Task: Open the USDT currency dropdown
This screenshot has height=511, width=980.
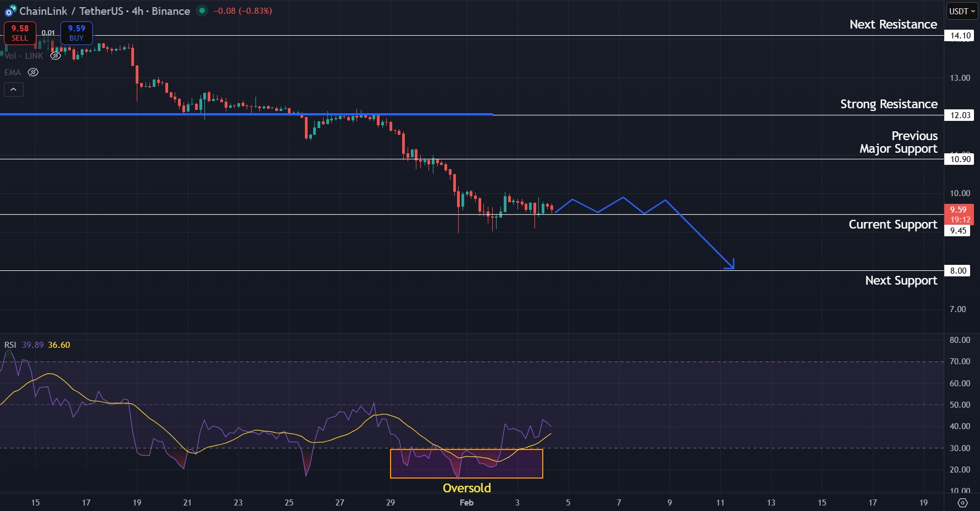Action: coord(961,9)
